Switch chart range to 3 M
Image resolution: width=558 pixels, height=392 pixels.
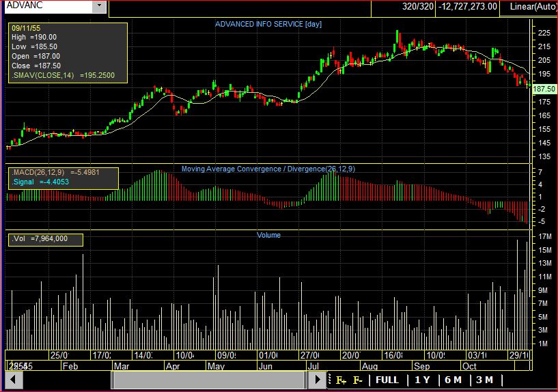tap(484, 380)
